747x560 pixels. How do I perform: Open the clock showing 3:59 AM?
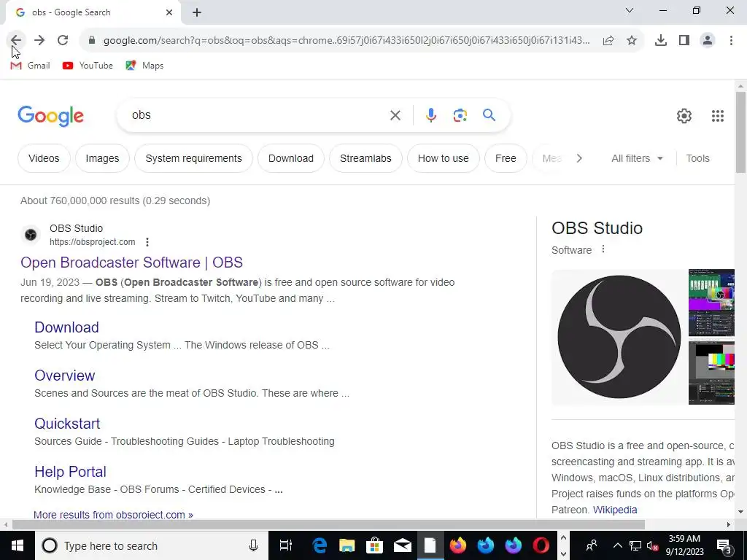coord(684,545)
